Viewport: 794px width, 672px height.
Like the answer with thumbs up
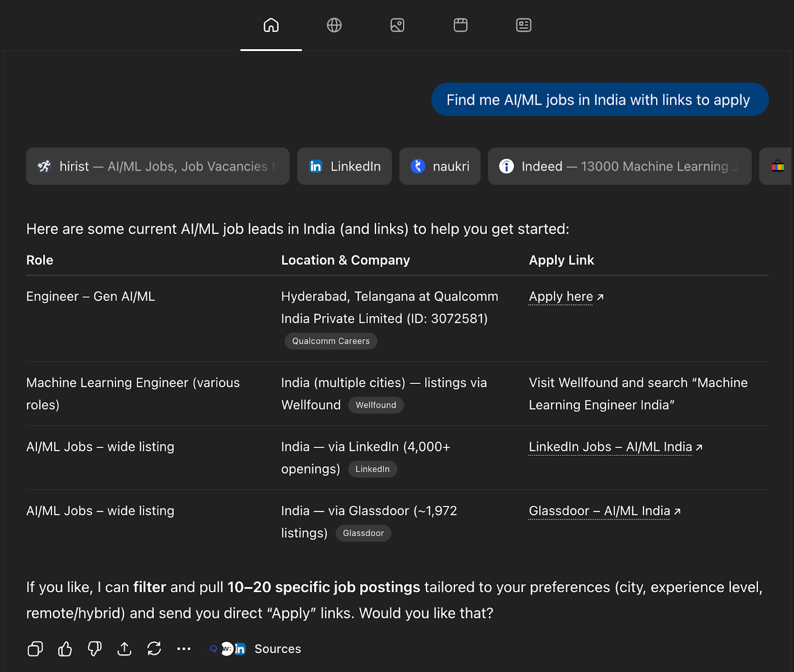coord(65,649)
